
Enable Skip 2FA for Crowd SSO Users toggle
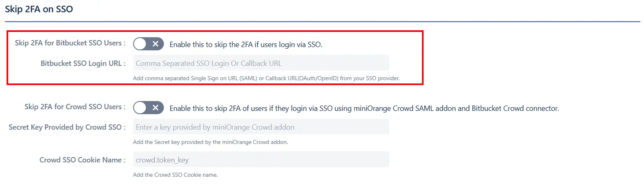click(148, 108)
